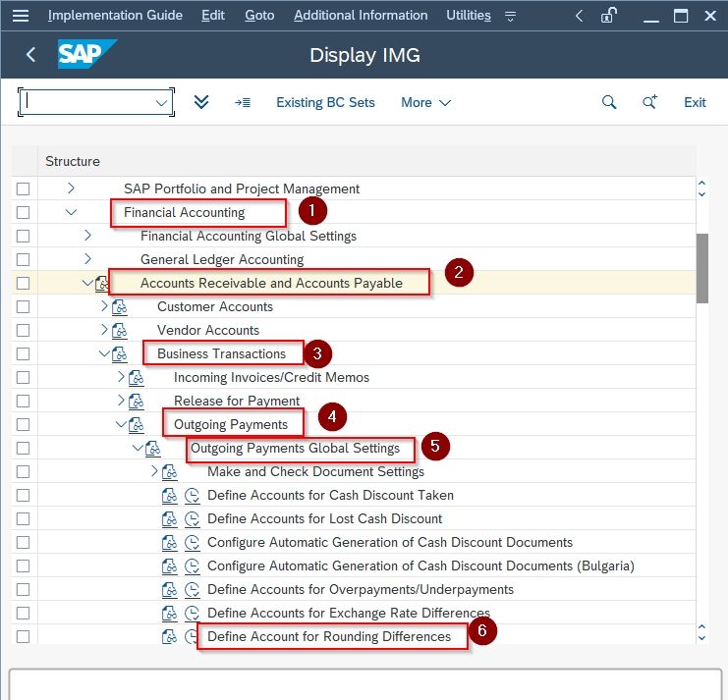Collapse Outgoing Payments Global Settings node
This screenshot has height=700, width=728.
(x=138, y=447)
